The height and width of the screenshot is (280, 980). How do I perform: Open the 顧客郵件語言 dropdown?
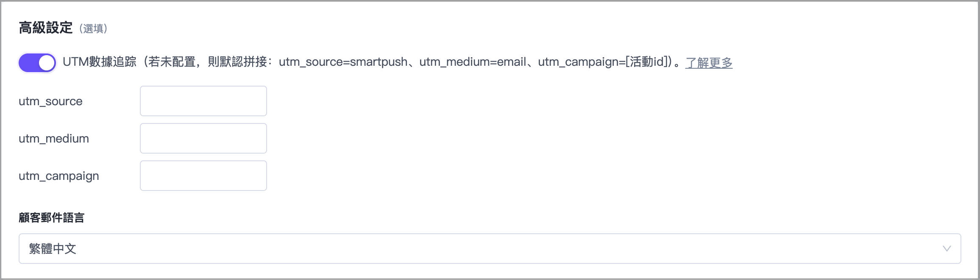[490, 249]
